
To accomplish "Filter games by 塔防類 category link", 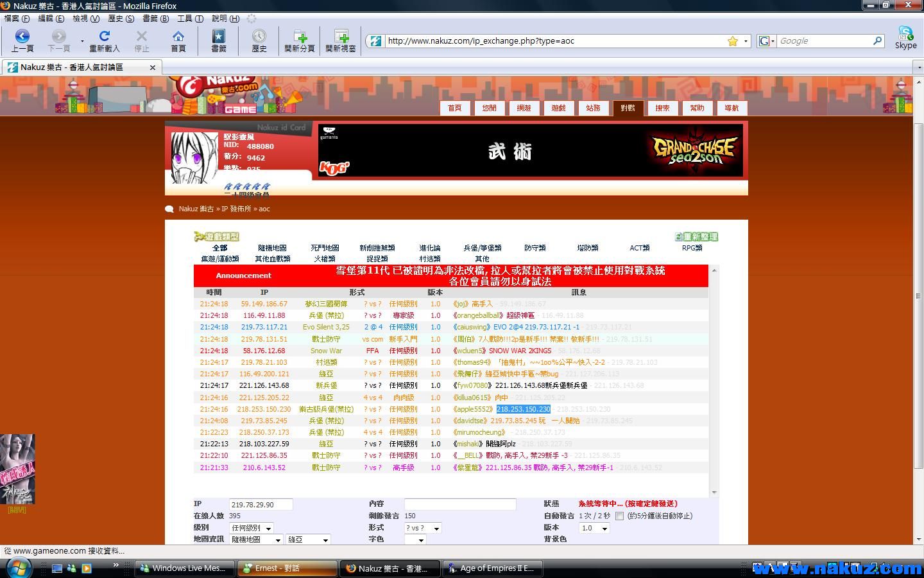I will pyautogui.click(x=587, y=248).
